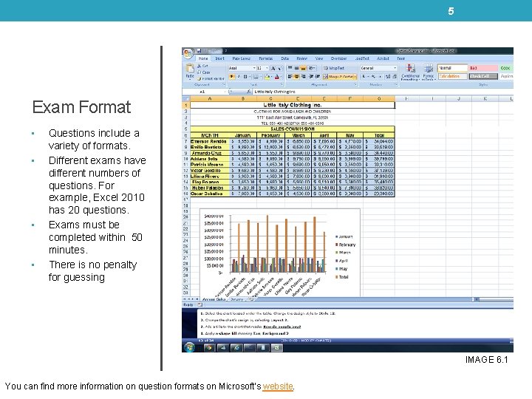Select the column chart under the table
The width and height of the screenshot is (532, 399).
[279, 253]
